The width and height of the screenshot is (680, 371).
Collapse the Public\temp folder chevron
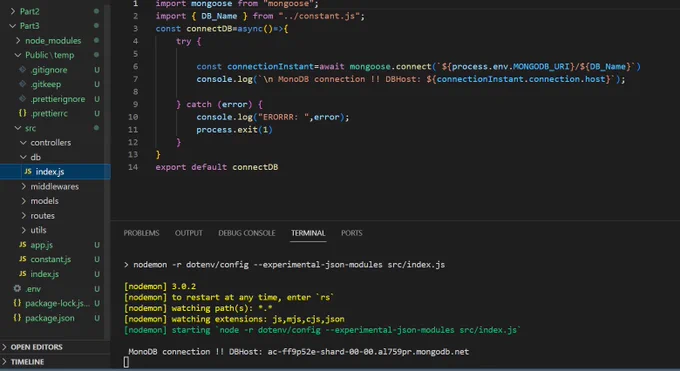tap(18, 55)
